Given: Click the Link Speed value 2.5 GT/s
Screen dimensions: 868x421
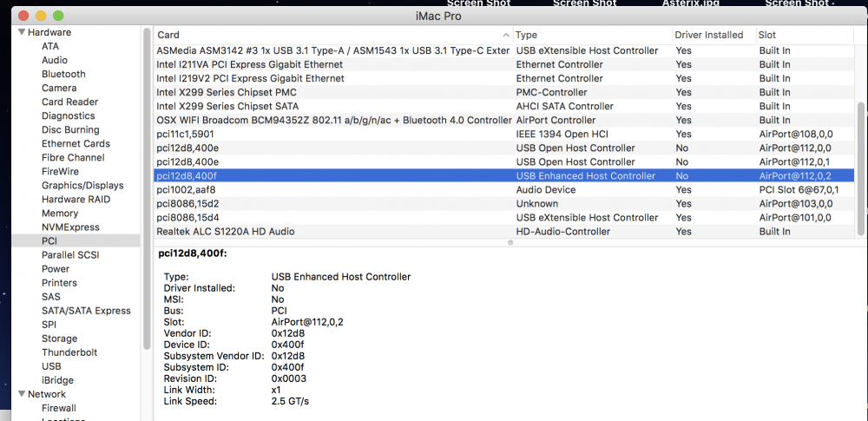Looking at the screenshot, I should coord(290,401).
